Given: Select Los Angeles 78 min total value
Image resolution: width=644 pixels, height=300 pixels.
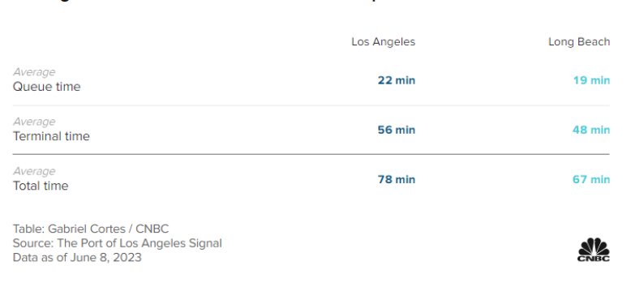Looking at the screenshot, I should [x=397, y=180].
